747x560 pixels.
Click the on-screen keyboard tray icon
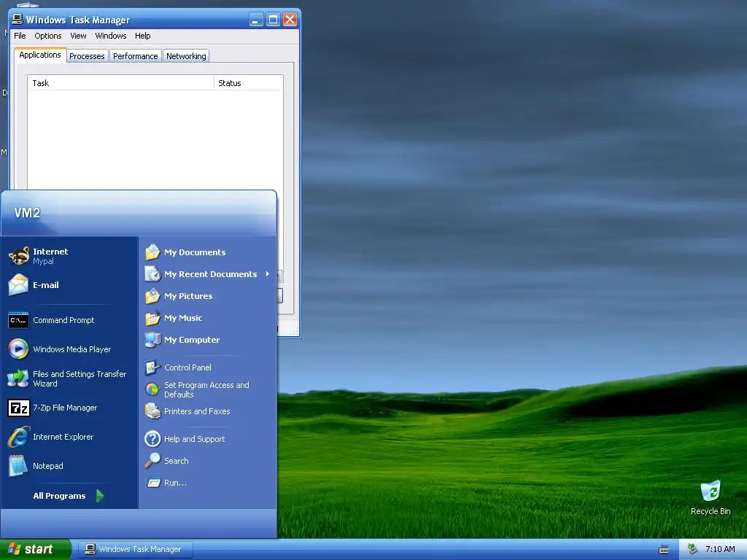pos(664,550)
